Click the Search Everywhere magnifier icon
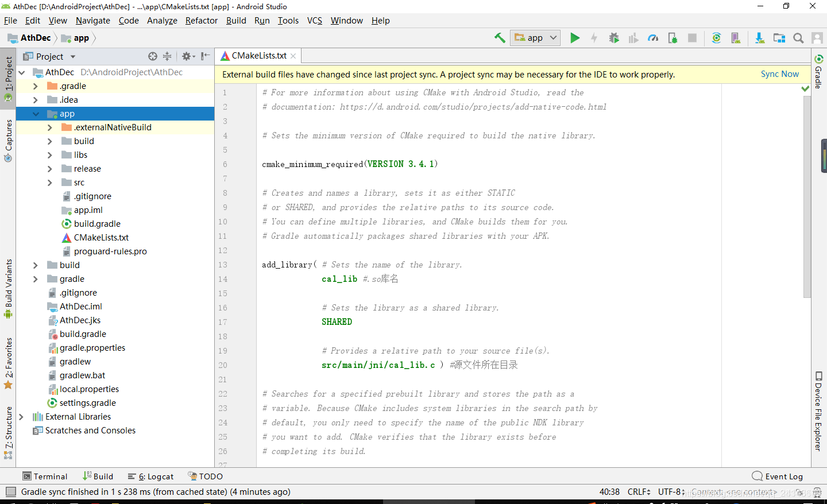The image size is (827, 504). tap(798, 38)
